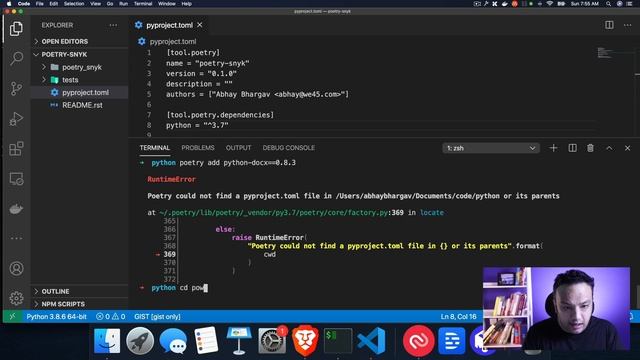Viewport: 640px width, 360px height.
Task: Open the File menu
Action: coord(40,4)
